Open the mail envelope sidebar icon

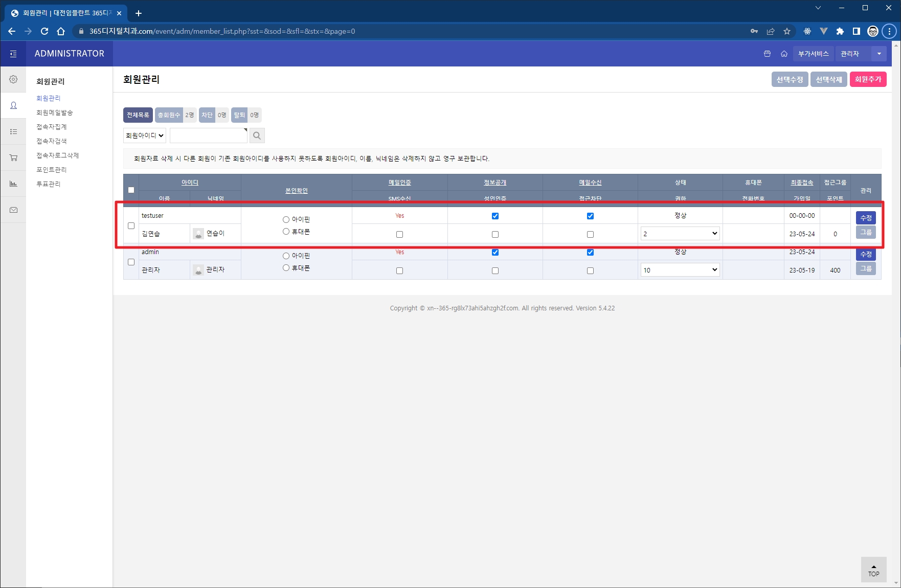pos(13,210)
